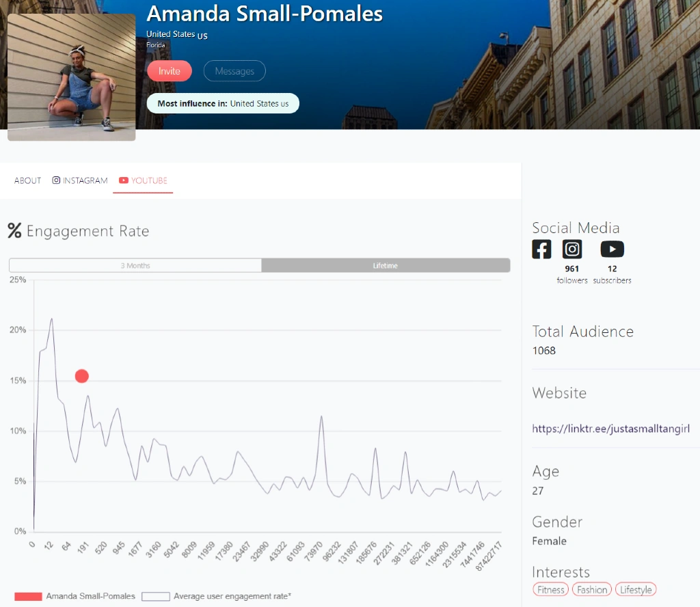Image resolution: width=700 pixels, height=607 pixels.
Task: Open the YouTube channel icon
Action: click(612, 249)
